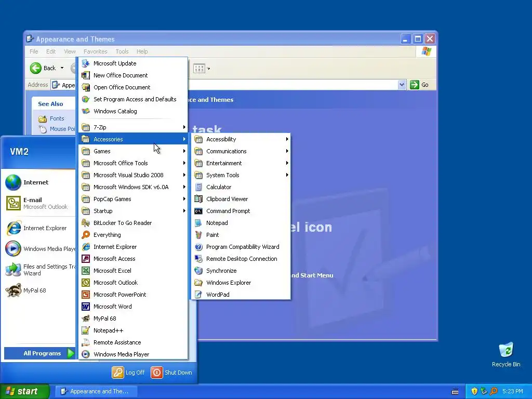Viewport: 532px width, 399px height.
Task: Open Windows Media Player in All Programs list
Action: coord(133,354)
